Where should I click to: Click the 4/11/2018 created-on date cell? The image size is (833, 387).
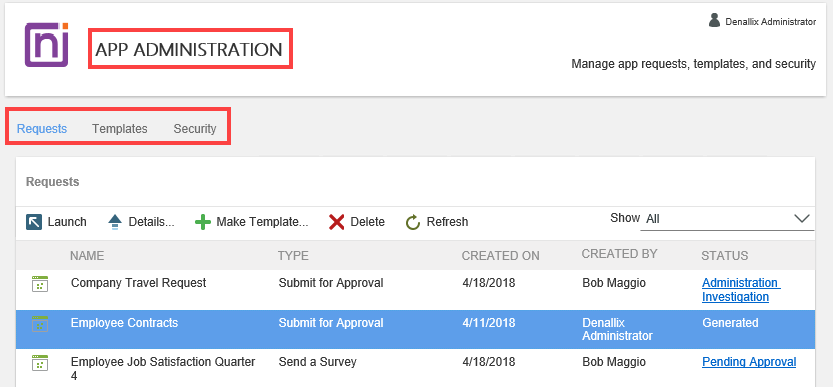[x=489, y=323]
